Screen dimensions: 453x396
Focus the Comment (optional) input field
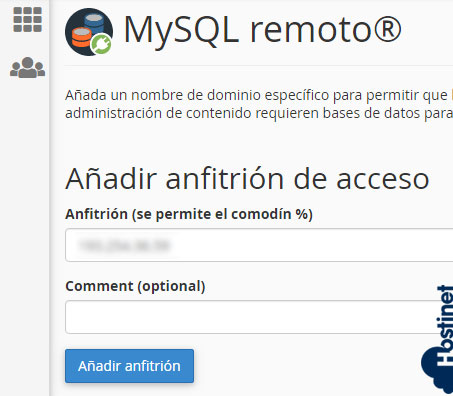[259, 317]
